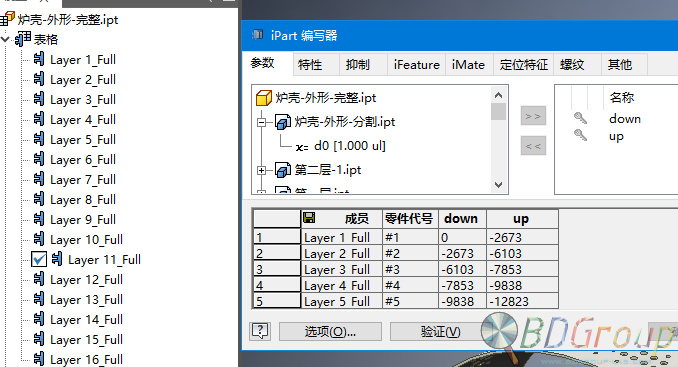Switch to the 参数 tab

262,64
